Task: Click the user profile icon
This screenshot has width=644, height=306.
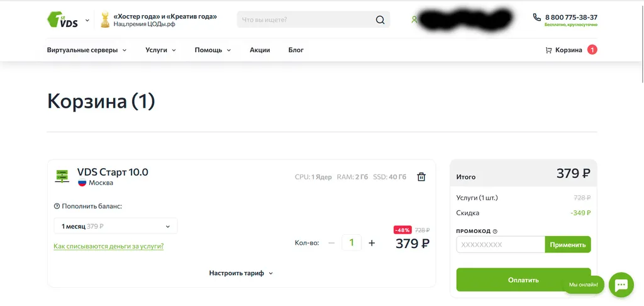Action: (414, 20)
